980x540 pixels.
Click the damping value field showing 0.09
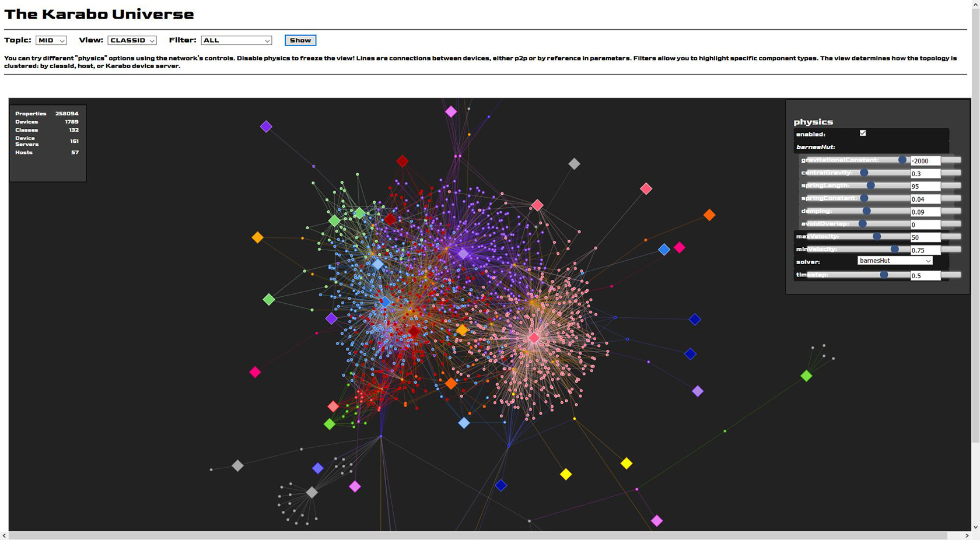coord(925,212)
